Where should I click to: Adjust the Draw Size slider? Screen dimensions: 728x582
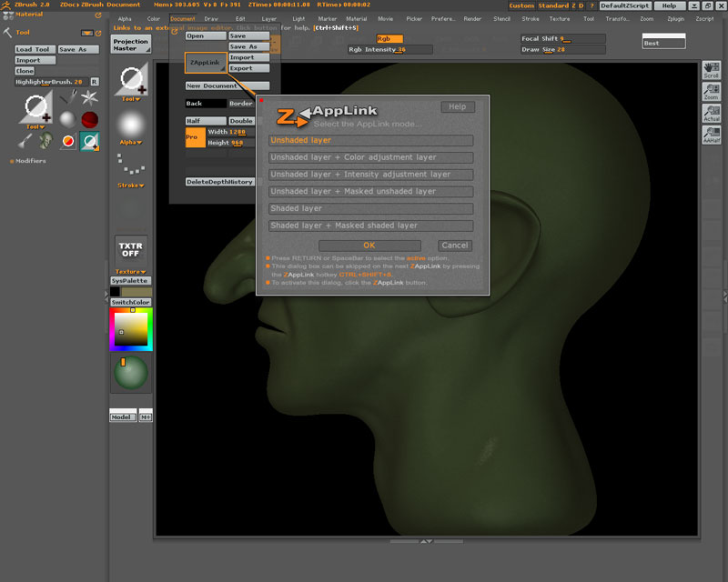coord(561,50)
